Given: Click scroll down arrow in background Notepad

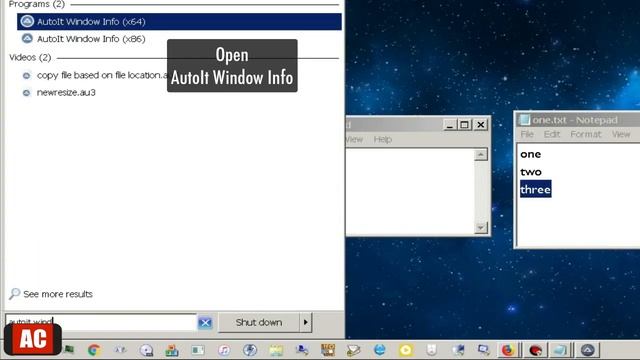Looking at the screenshot, I should 481,227.
